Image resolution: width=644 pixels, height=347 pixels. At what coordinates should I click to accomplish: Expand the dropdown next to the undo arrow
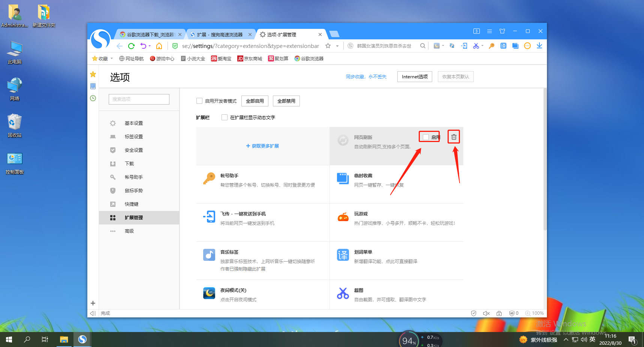coord(150,46)
